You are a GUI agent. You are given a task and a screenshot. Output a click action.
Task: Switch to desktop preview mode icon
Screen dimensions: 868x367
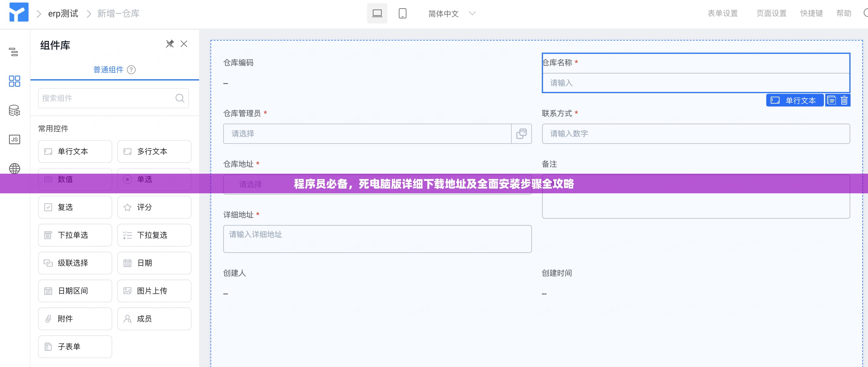point(377,14)
